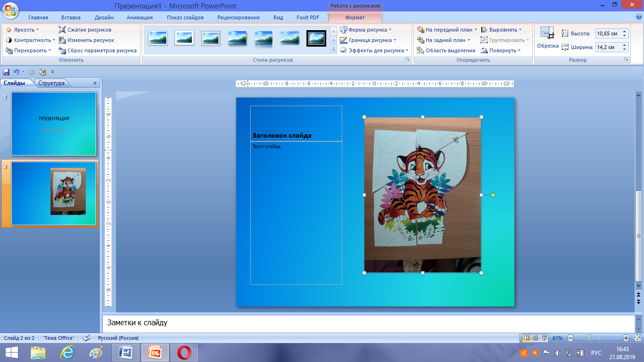Open the Рецензирование ribbon tab

coord(239,17)
